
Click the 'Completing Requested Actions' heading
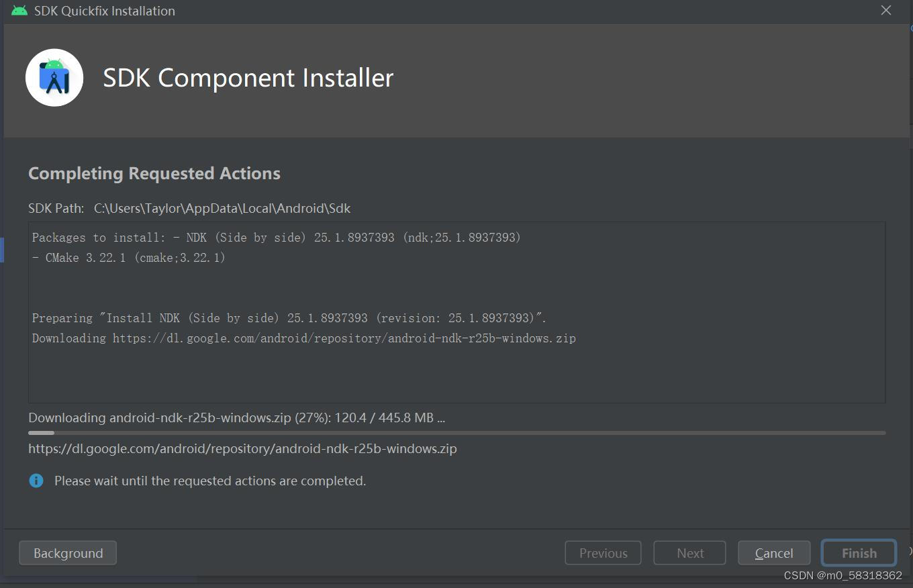[x=154, y=173]
